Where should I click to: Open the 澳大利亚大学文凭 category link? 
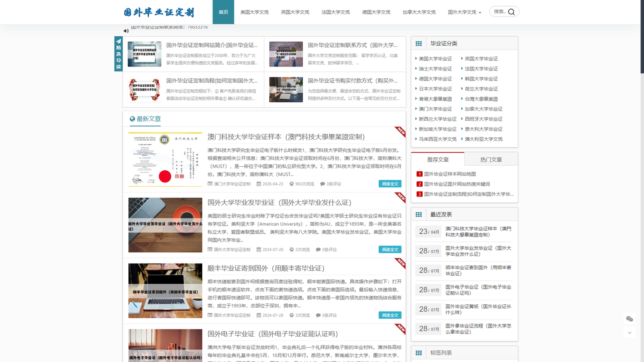point(483,139)
